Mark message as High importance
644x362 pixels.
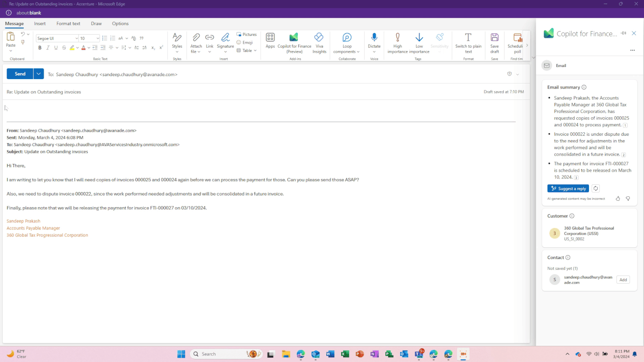pyautogui.click(x=397, y=42)
